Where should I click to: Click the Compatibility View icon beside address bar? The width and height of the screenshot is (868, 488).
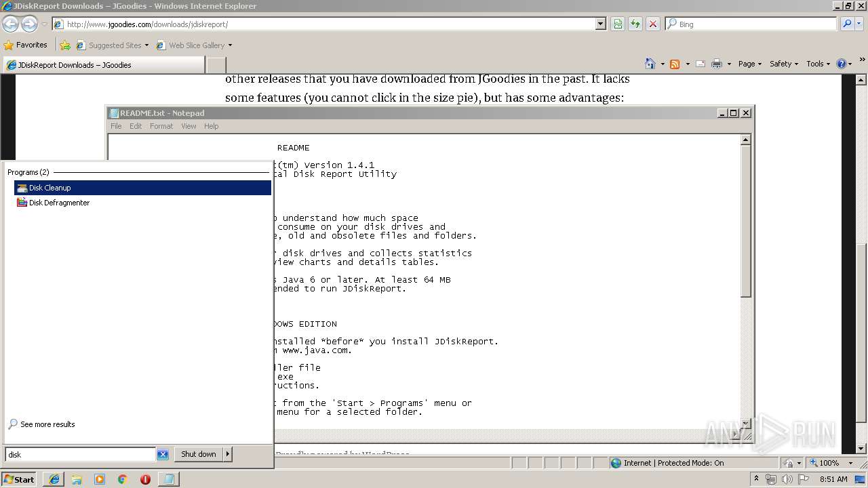coord(618,24)
